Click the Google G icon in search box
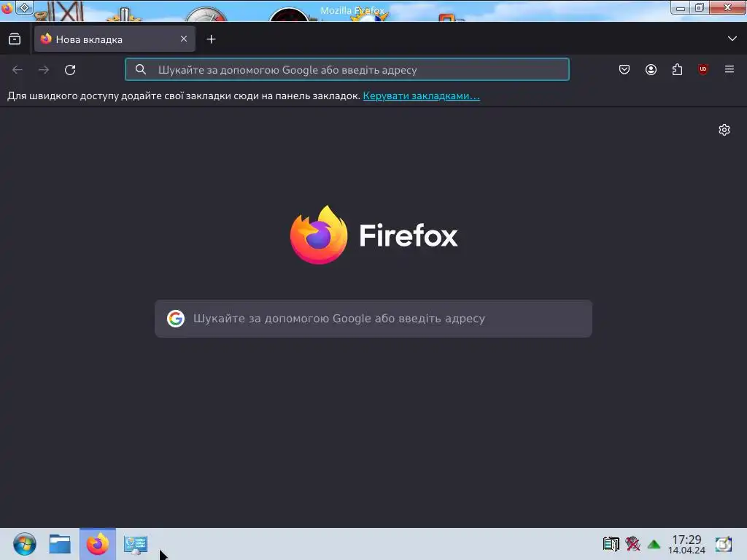Viewport: 747px width, 560px height. [176, 319]
